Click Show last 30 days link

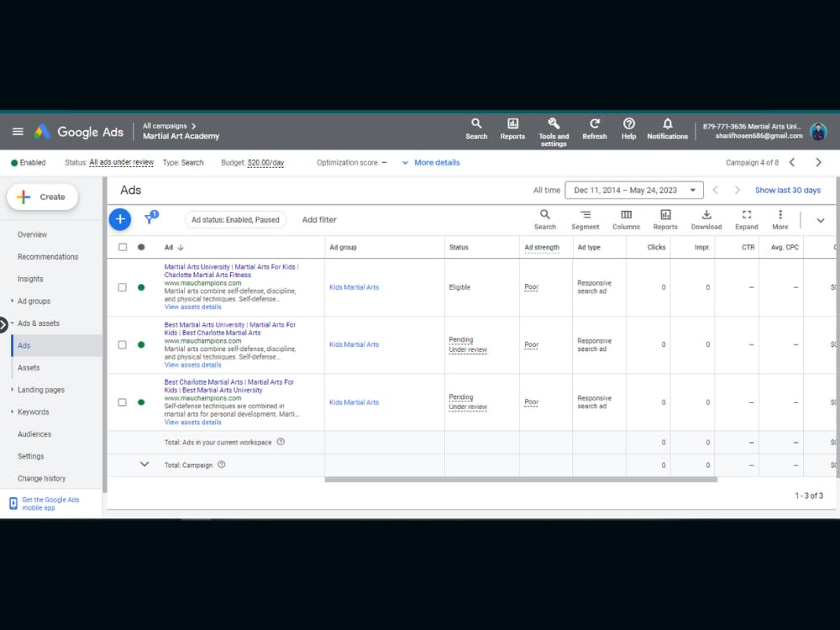pyautogui.click(x=788, y=190)
